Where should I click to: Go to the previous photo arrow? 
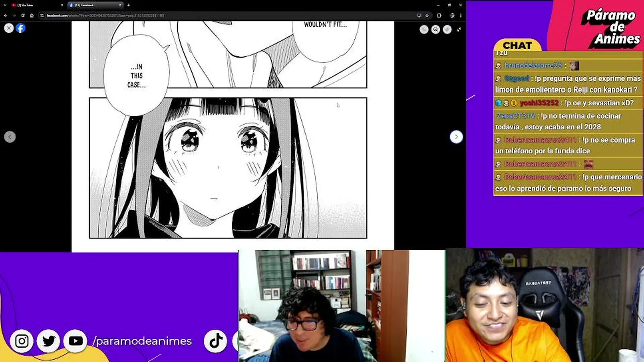pos(10,137)
